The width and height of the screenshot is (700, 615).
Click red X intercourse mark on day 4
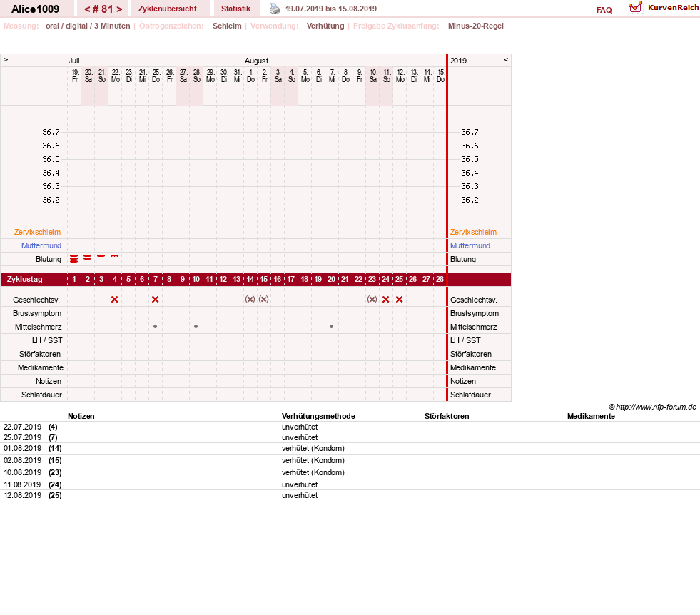point(115,300)
